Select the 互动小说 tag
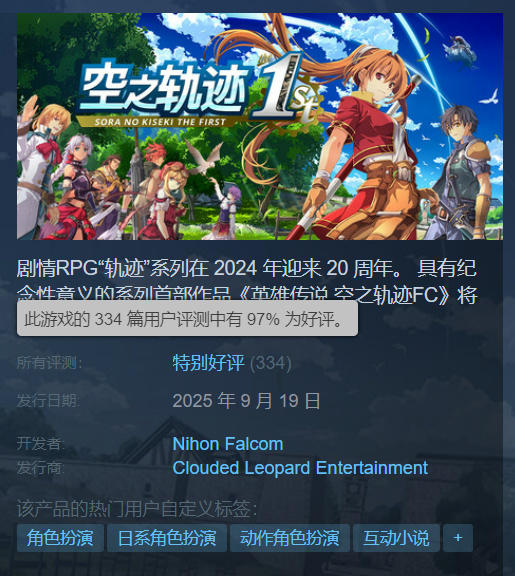 pos(396,538)
